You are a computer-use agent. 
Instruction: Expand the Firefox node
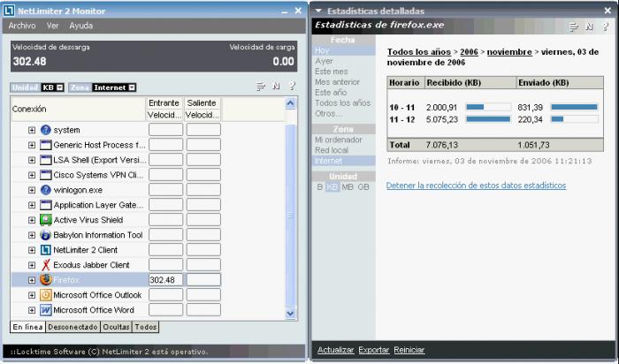click(32, 279)
